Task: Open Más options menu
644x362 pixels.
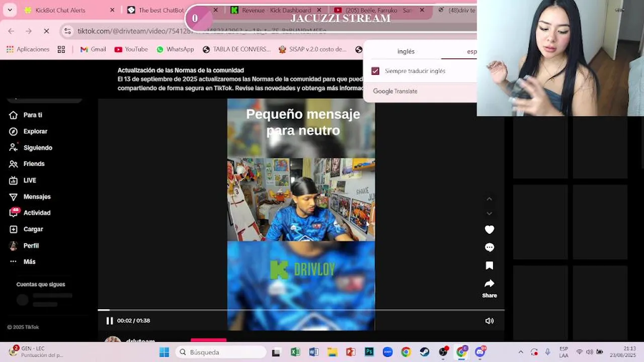Action: [x=23, y=262]
